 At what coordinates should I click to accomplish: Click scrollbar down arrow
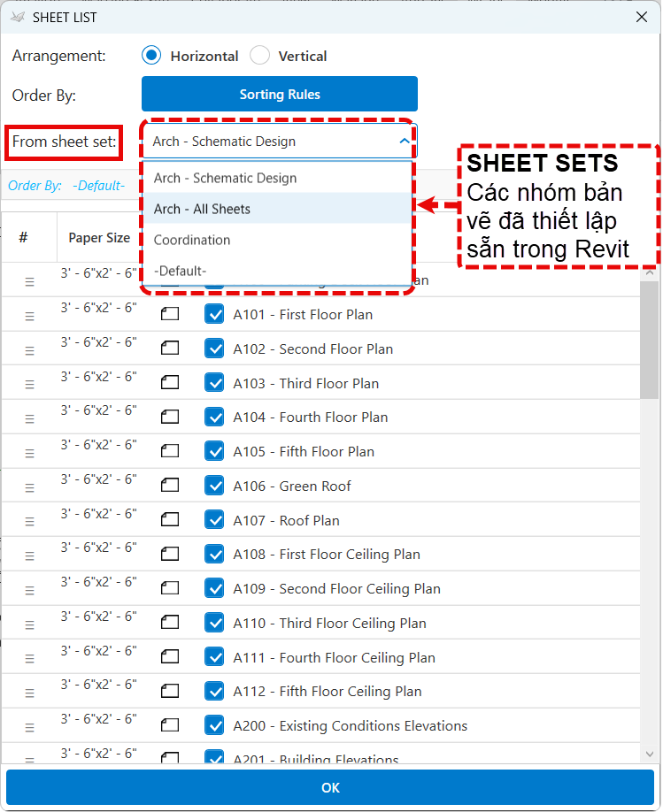(650, 755)
